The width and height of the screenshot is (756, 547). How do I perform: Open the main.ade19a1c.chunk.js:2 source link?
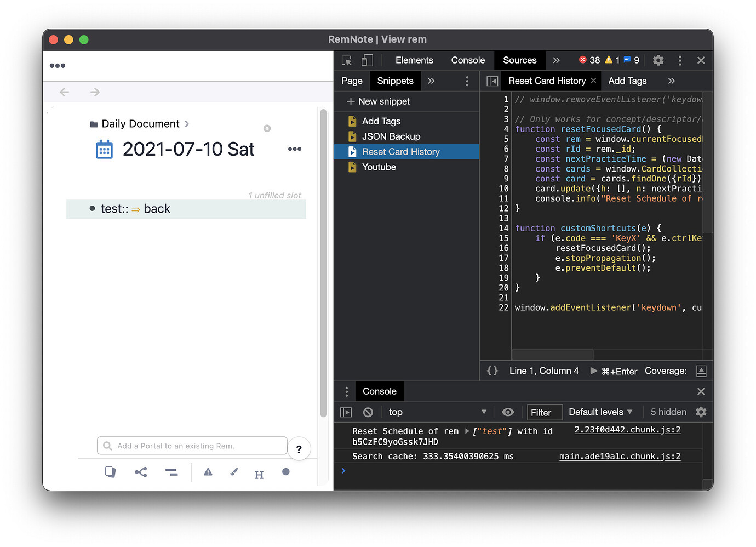point(620,456)
